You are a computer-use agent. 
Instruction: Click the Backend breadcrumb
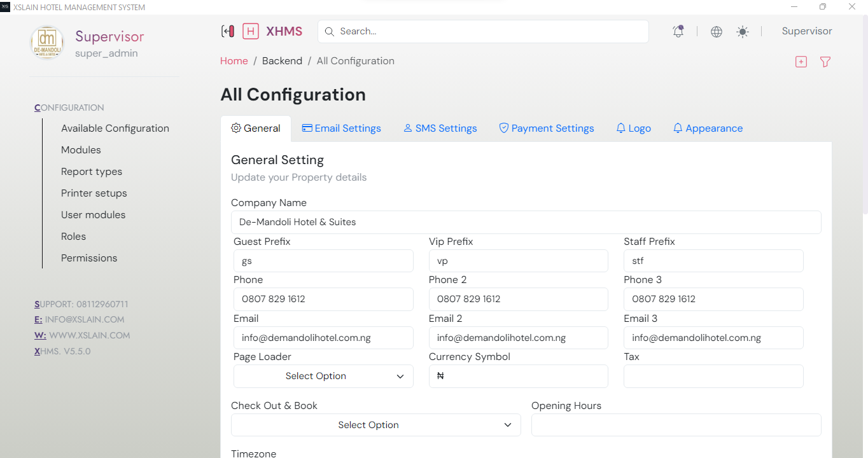pyautogui.click(x=282, y=61)
